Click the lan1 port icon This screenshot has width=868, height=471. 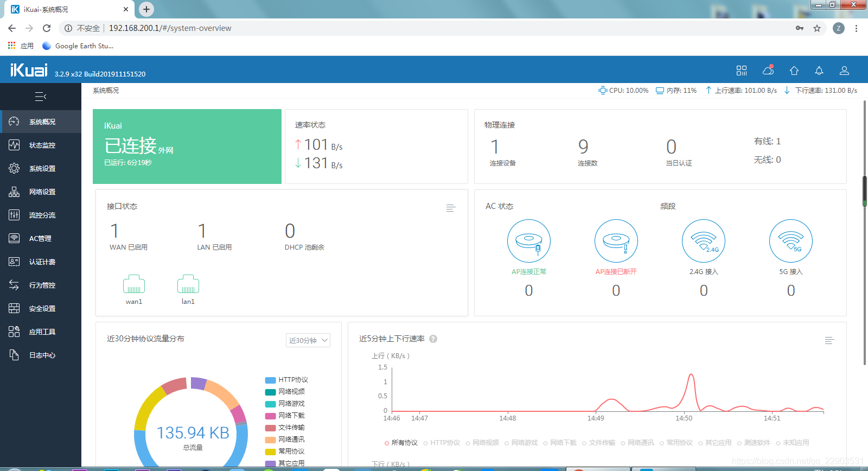[x=188, y=284]
